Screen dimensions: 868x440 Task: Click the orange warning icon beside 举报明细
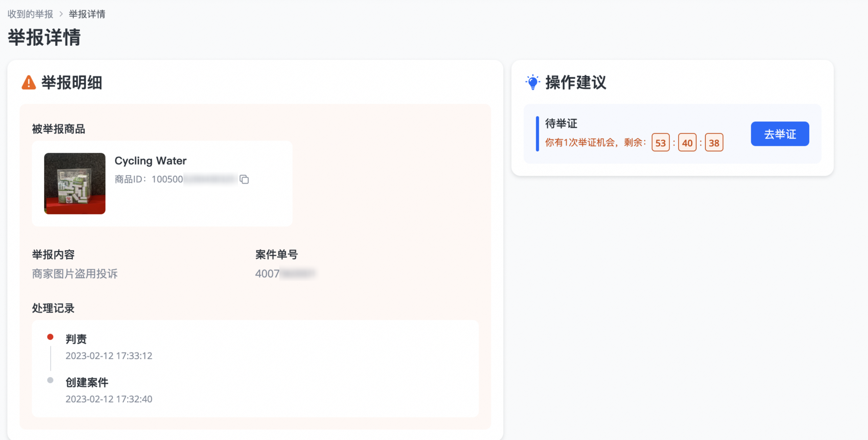29,82
